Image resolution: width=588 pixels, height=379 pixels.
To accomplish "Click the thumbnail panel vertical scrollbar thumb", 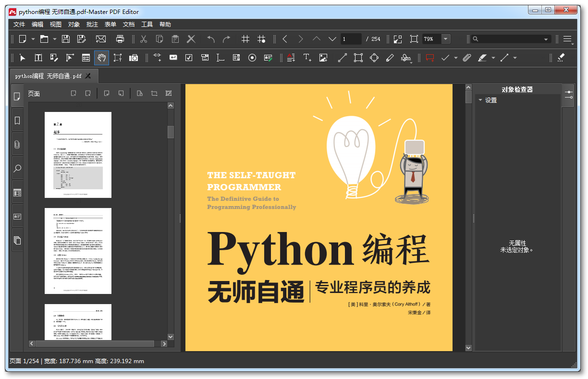I will [x=171, y=132].
